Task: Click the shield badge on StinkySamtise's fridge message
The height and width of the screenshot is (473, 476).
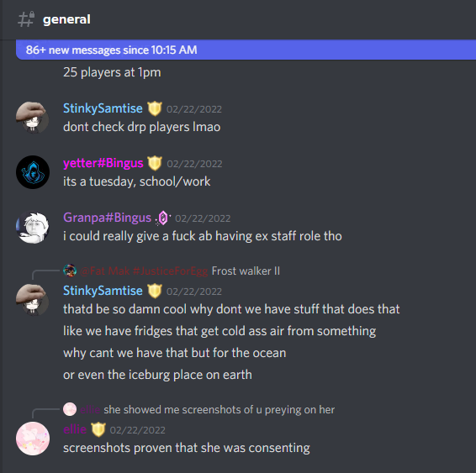Action: [x=155, y=291]
